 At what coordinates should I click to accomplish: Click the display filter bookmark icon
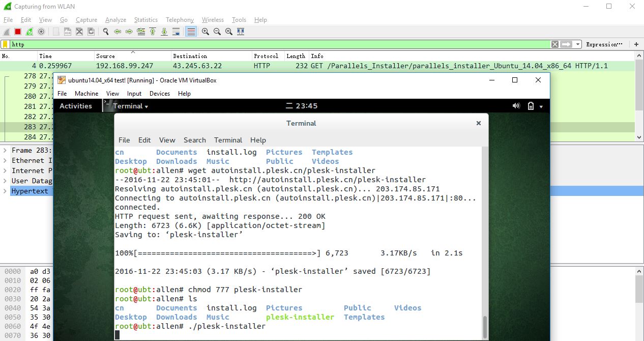(5, 44)
